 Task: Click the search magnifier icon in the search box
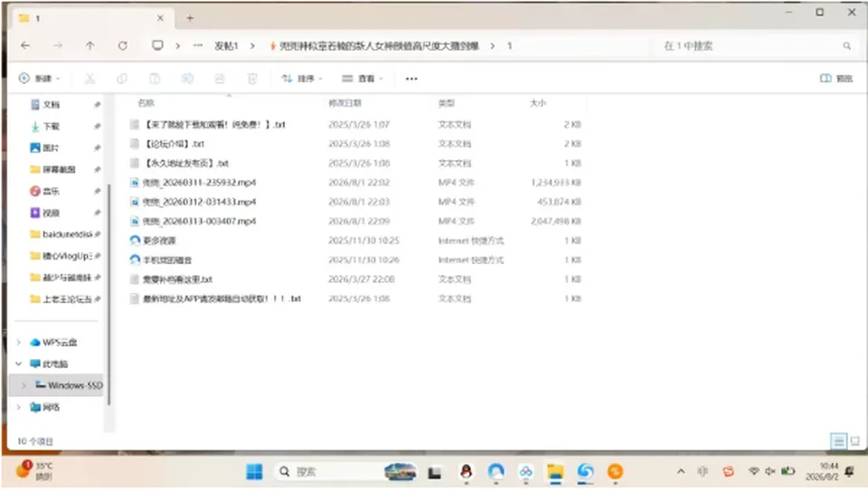click(x=847, y=46)
